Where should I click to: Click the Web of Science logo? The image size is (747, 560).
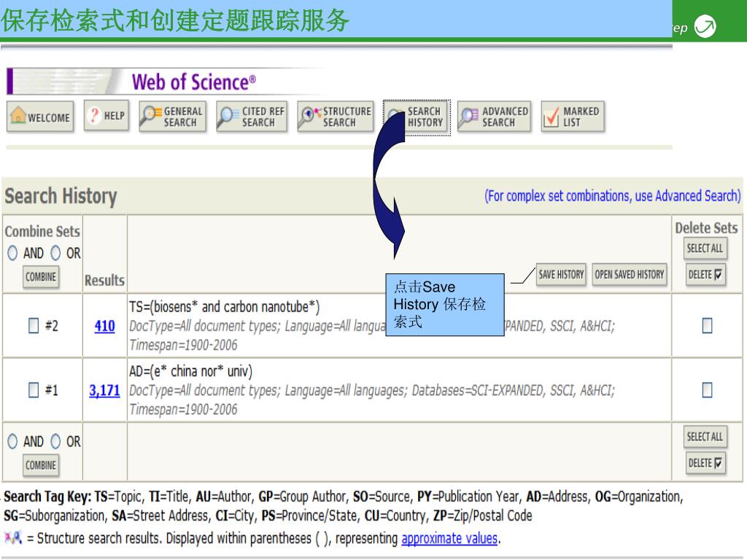(194, 82)
